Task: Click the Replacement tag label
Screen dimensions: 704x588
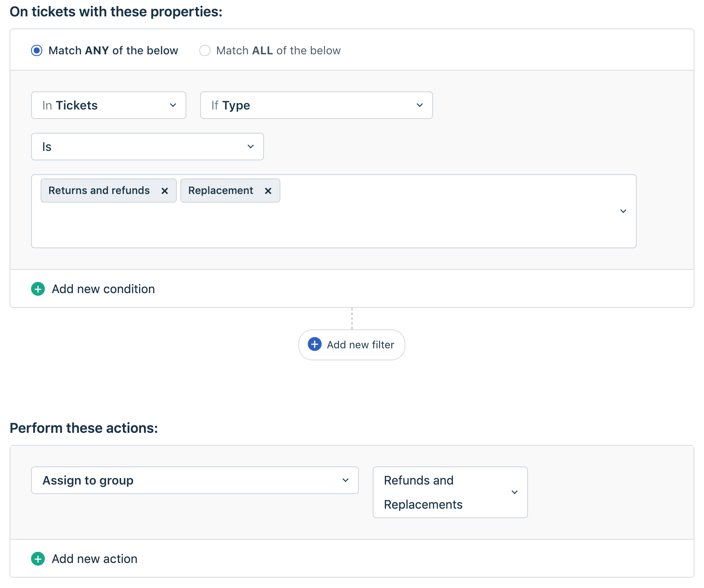Action: (220, 191)
